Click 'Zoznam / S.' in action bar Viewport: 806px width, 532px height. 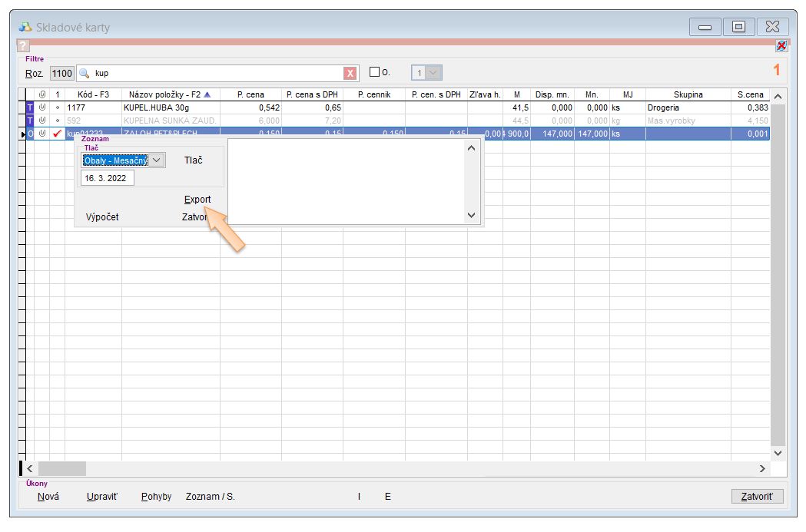(211, 497)
